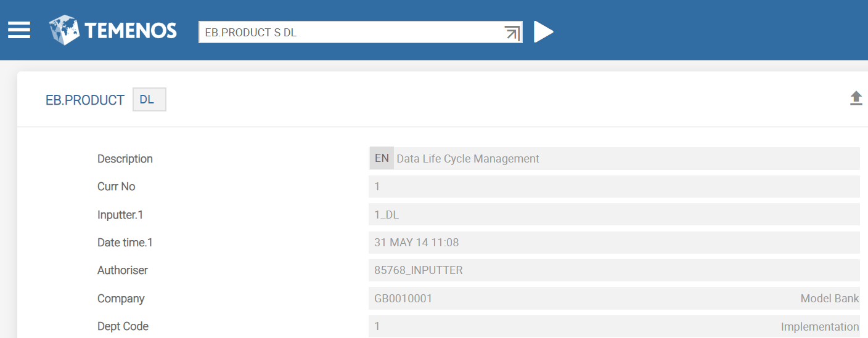The image size is (868, 338).
Task: Click the Model Bank enrichment text
Action: pyautogui.click(x=829, y=299)
